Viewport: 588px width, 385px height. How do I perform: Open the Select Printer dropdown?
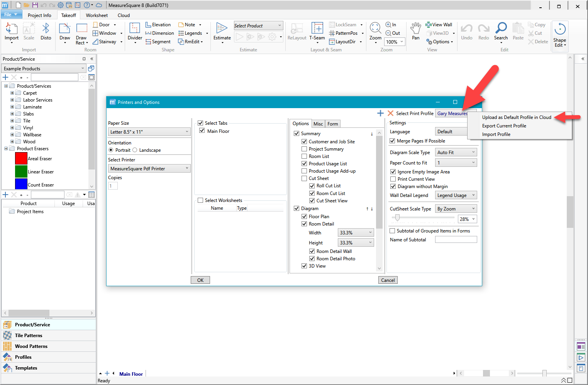pos(149,169)
